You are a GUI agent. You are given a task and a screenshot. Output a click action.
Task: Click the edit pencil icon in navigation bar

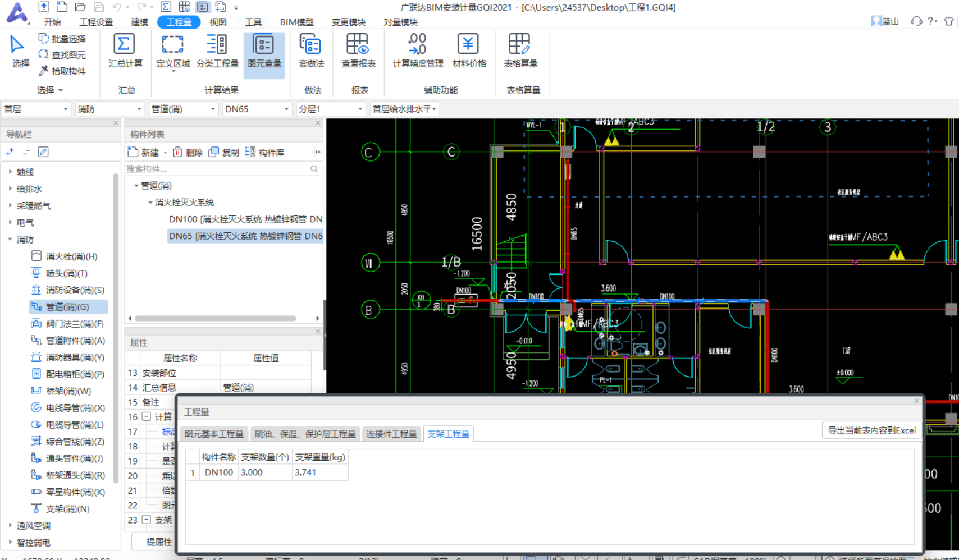[43, 152]
